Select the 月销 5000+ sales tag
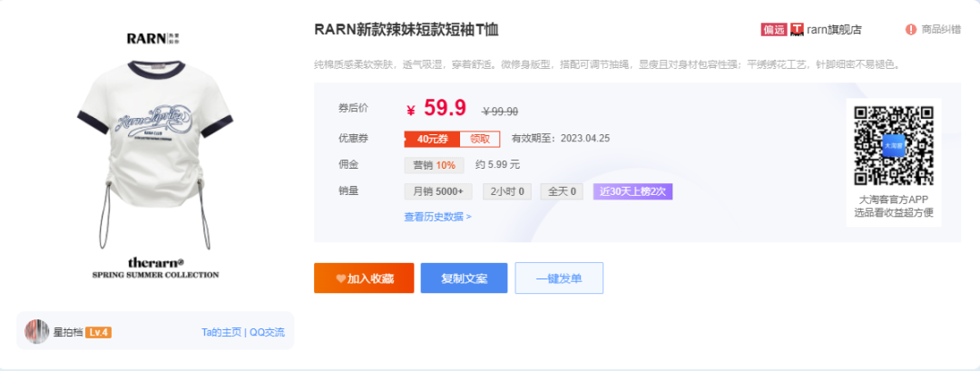Viewport: 980px width, 371px height. tap(438, 191)
